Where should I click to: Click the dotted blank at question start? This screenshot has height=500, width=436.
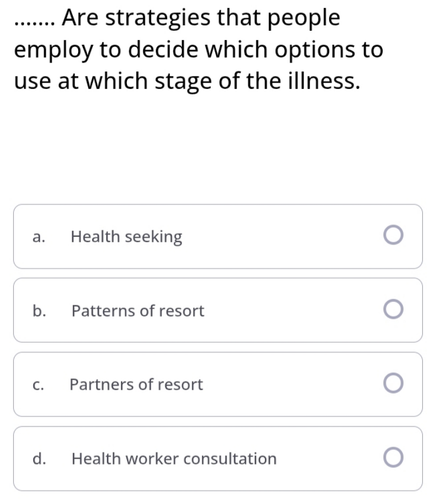point(34,24)
